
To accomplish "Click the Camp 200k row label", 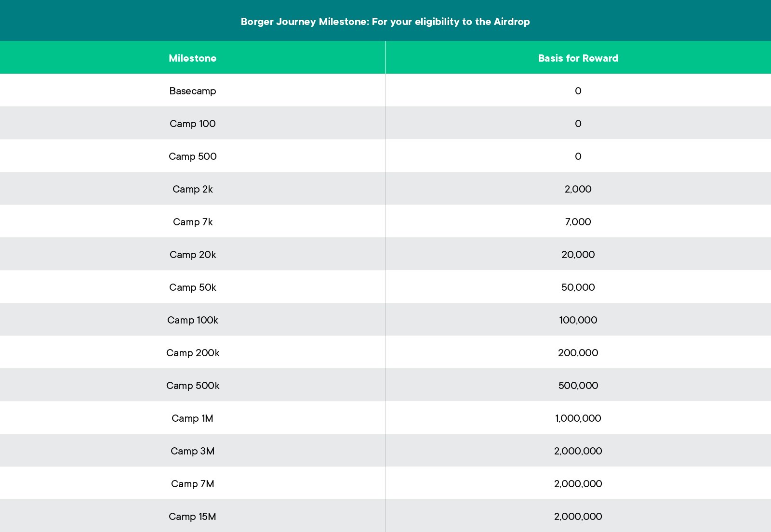I will (192, 353).
